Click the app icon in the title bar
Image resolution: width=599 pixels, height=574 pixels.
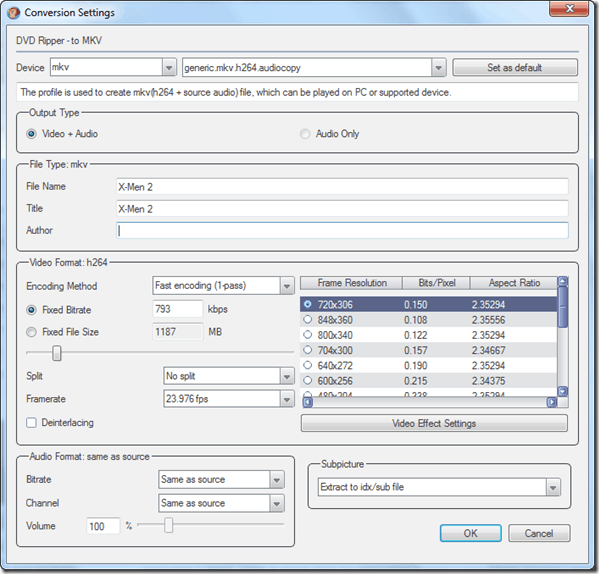(x=14, y=13)
